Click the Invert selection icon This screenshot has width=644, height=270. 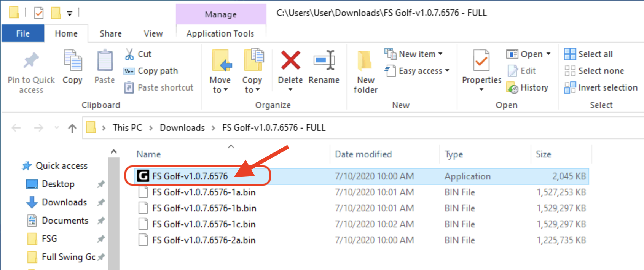570,87
